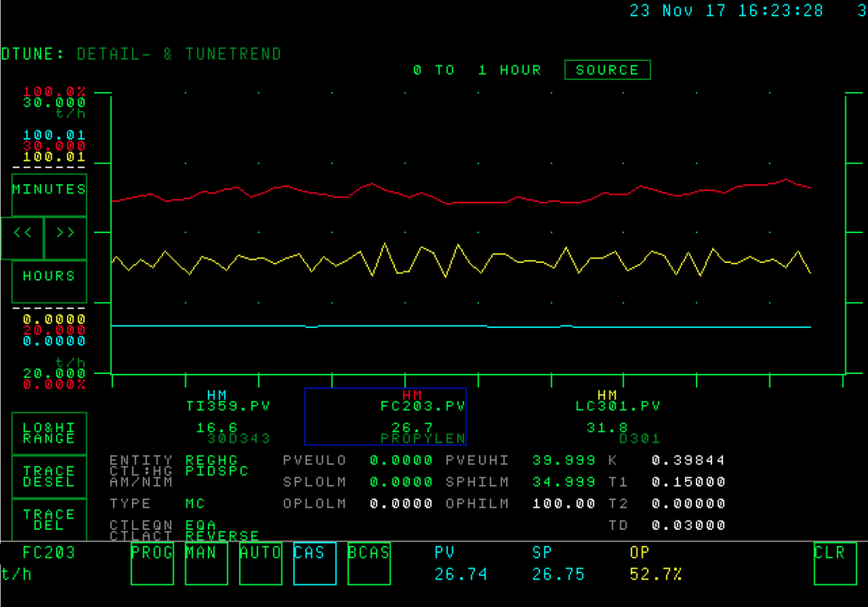This screenshot has width=868, height=607.
Task: Select the BCAS mode button
Action: [x=370, y=564]
